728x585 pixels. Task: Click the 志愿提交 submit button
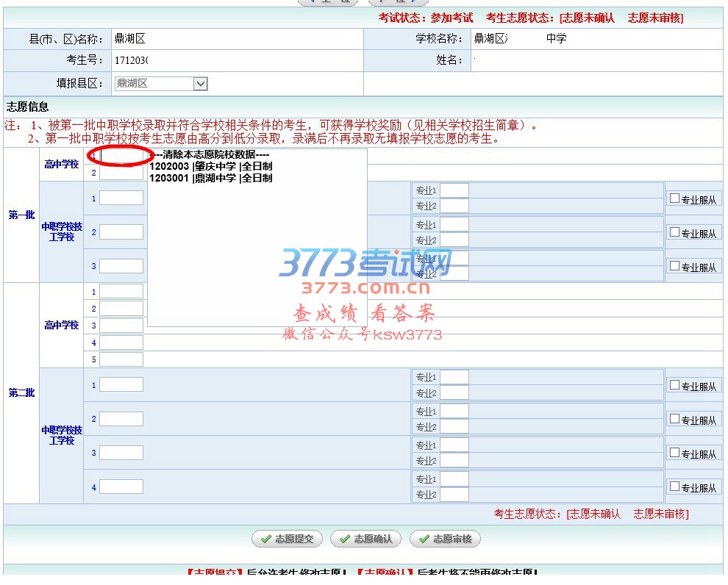click(288, 539)
